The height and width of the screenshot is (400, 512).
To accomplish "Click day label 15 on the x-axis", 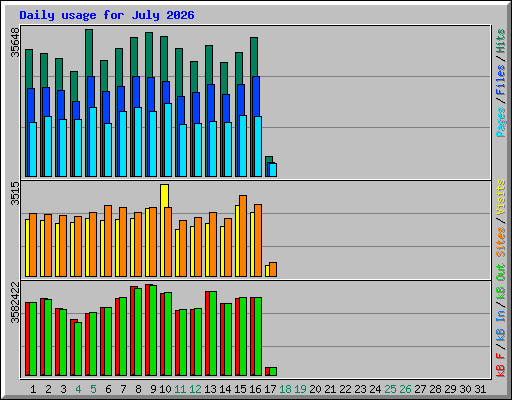I will [240, 389].
